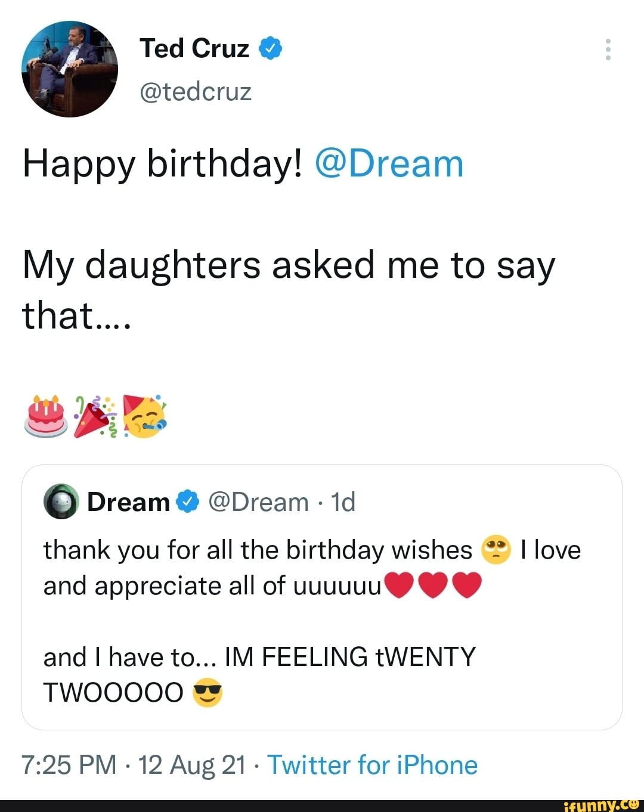Open Dream's small avatar in quoted tweet
The image size is (644, 812).
(x=61, y=502)
